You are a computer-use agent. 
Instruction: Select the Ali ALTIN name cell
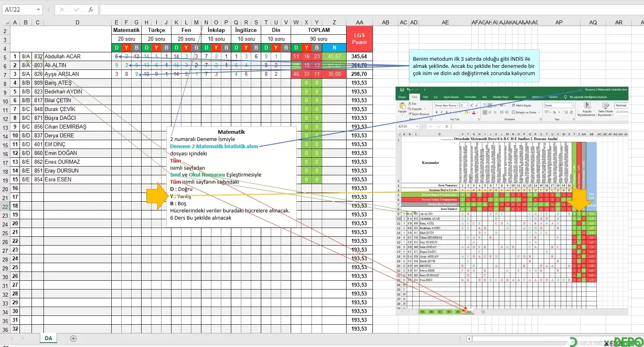point(77,65)
